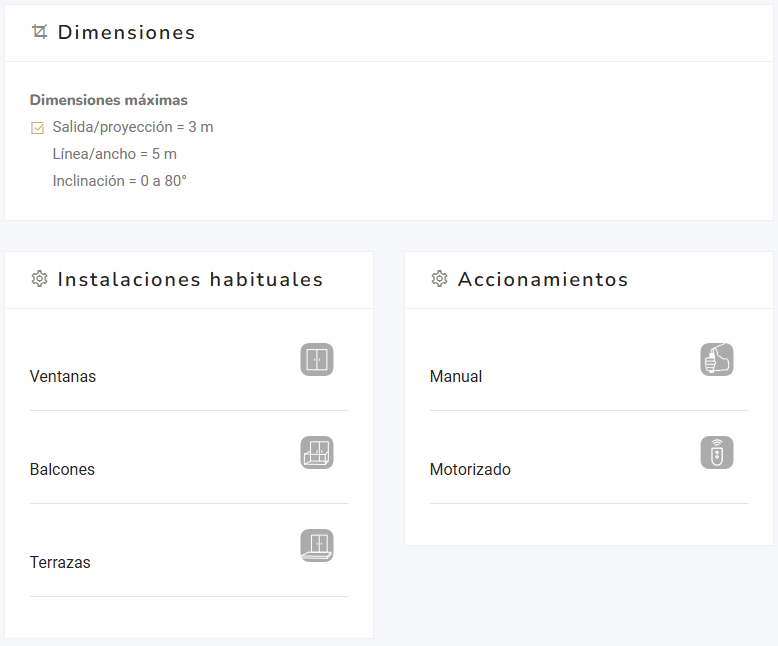This screenshot has width=778, height=646.
Task: Click the Inclinación = 0 a 80° text
Action: [x=120, y=181]
